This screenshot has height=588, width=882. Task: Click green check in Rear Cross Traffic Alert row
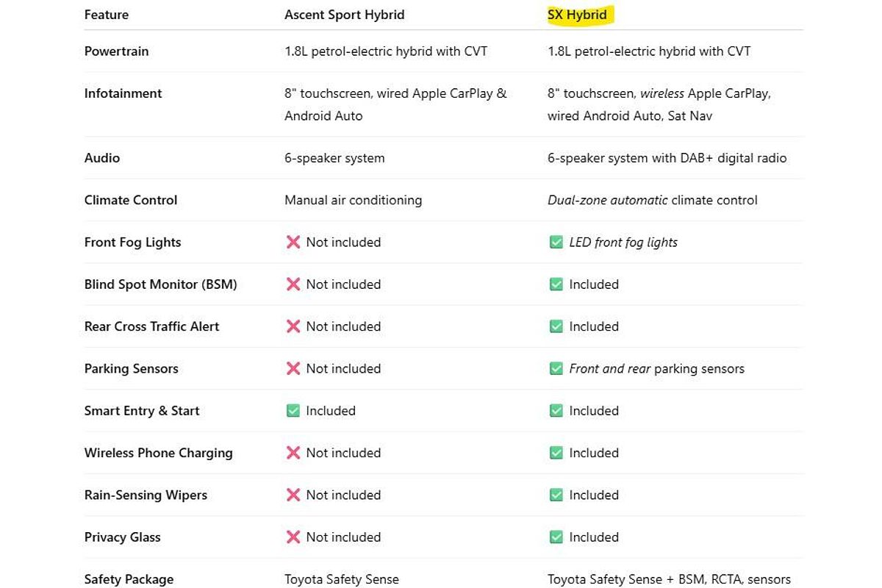tap(556, 326)
